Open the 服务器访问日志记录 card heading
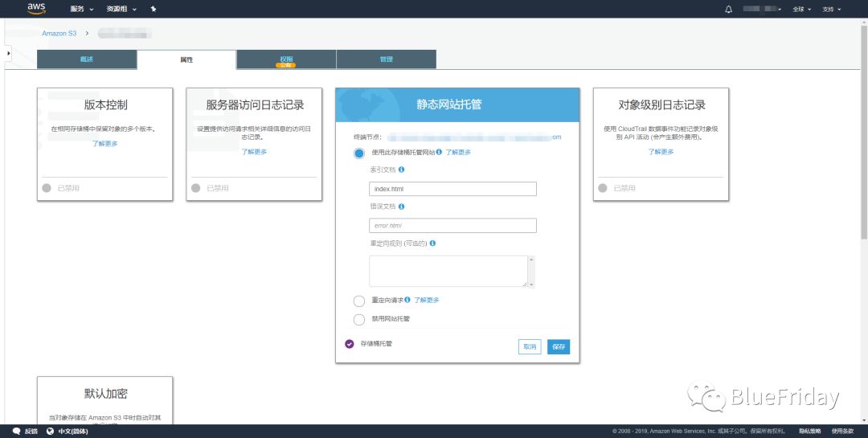The height and width of the screenshot is (438, 868). click(255, 104)
